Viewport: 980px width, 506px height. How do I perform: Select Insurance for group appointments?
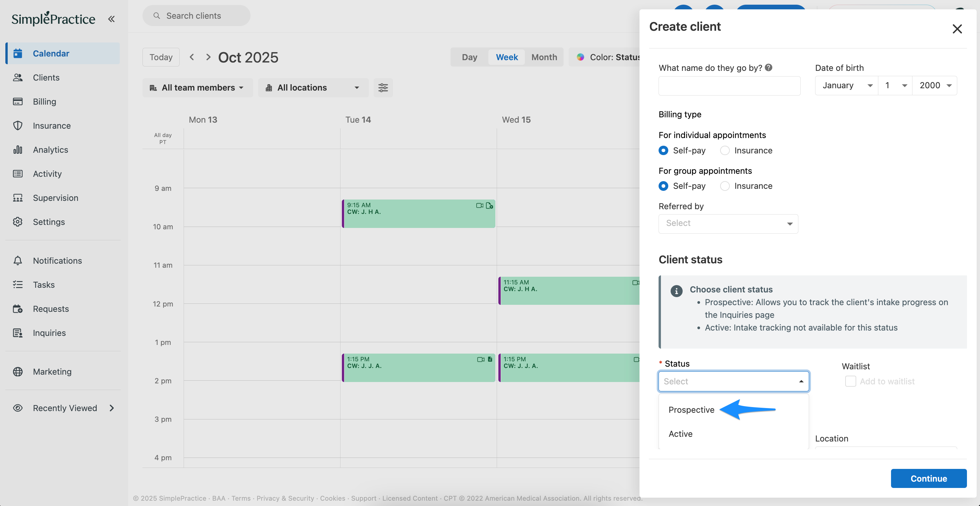[725, 186]
